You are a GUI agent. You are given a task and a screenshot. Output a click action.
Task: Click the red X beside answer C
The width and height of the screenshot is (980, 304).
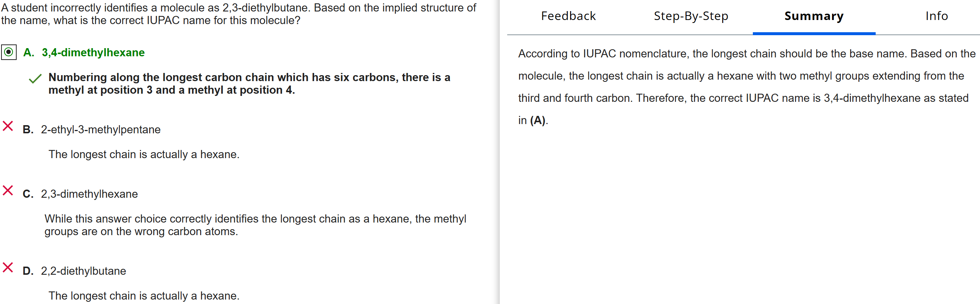pos(8,190)
